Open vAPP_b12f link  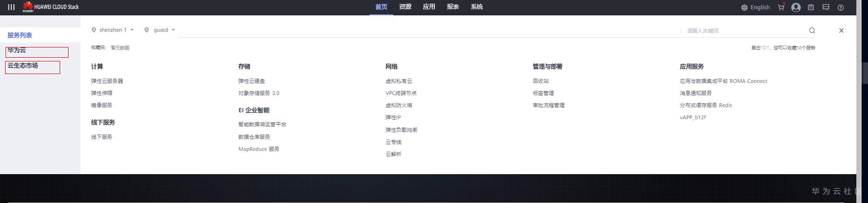point(693,117)
